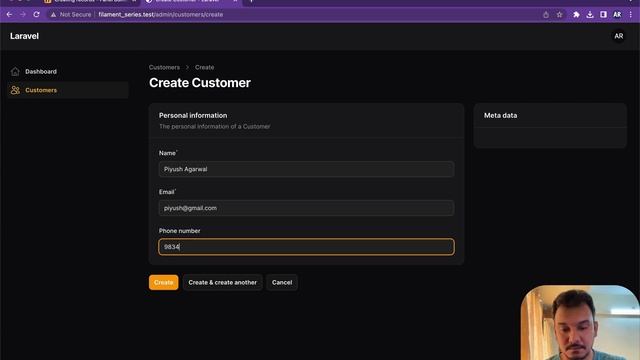Bookmark the page with the star icon
The width and height of the screenshot is (640, 360).
[x=560, y=14]
